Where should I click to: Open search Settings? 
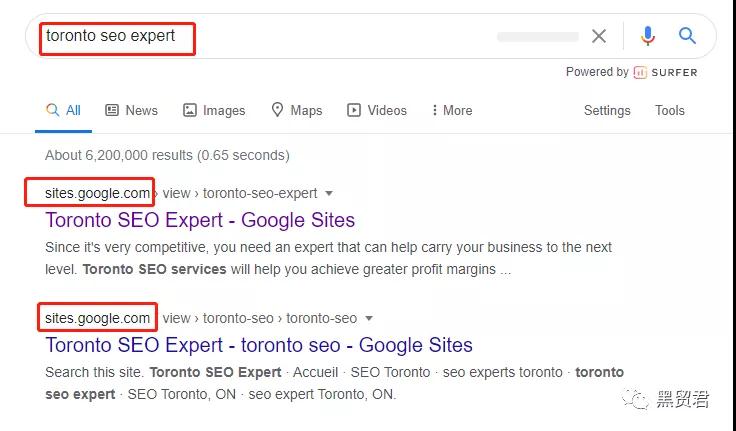tap(607, 110)
